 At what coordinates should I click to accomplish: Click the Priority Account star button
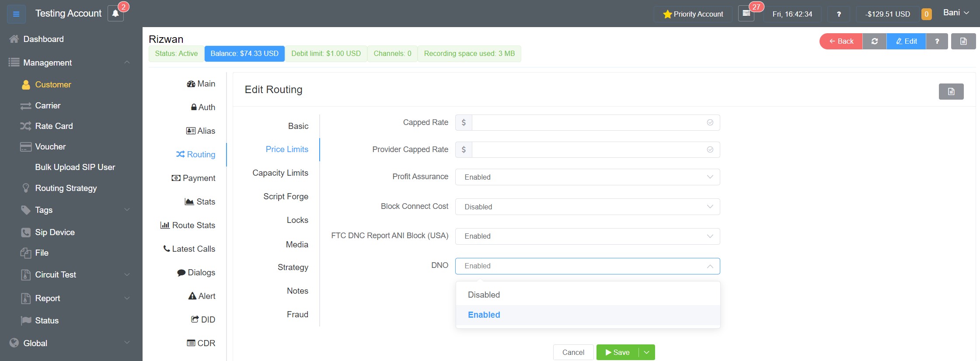tap(693, 14)
